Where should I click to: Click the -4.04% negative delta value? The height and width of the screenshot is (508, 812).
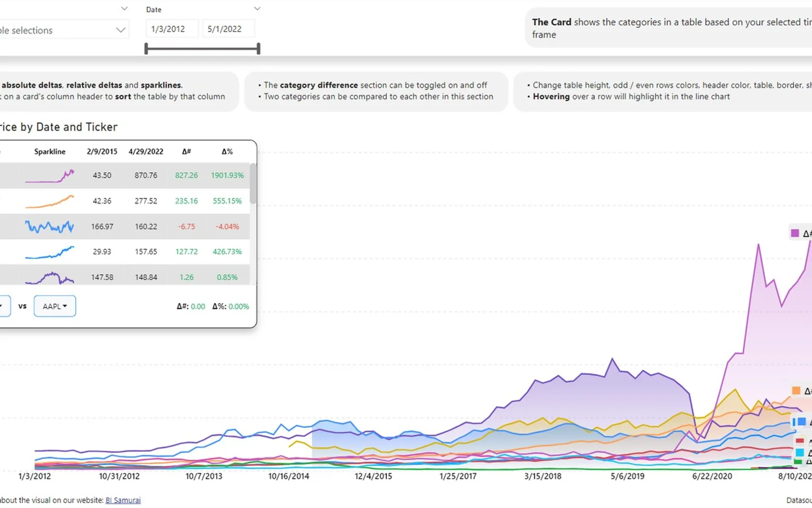tap(227, 227)
